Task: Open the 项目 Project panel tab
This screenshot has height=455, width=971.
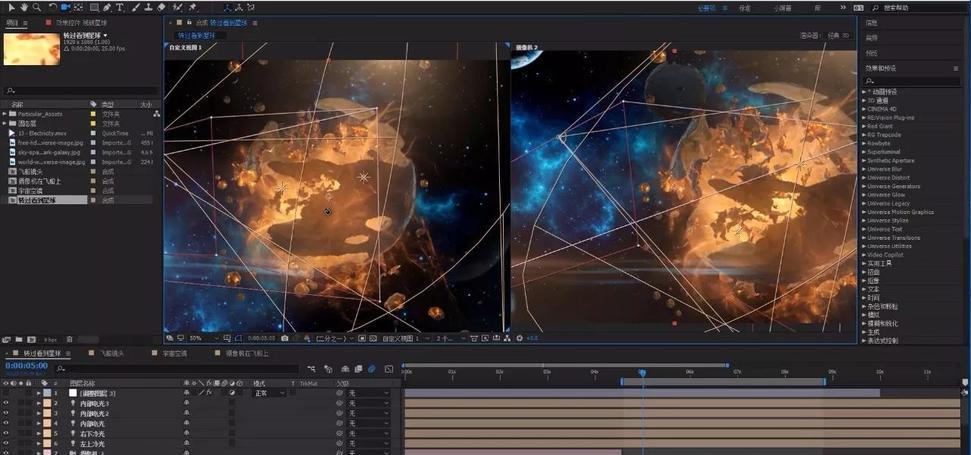Action: coord(12,23)
